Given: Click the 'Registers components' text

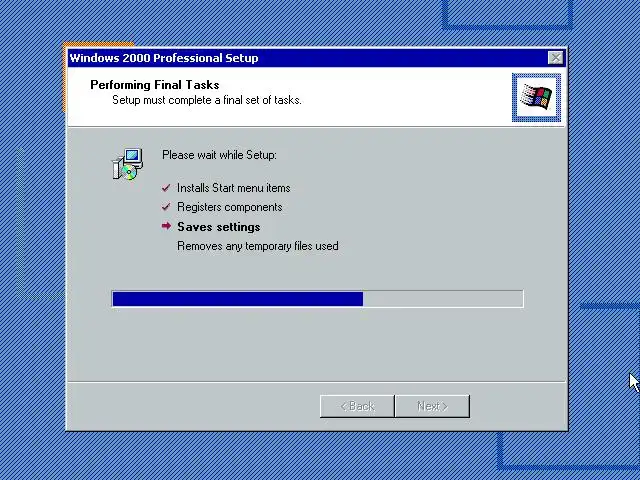Looking at the screenshot, I should tap(229, 207).
